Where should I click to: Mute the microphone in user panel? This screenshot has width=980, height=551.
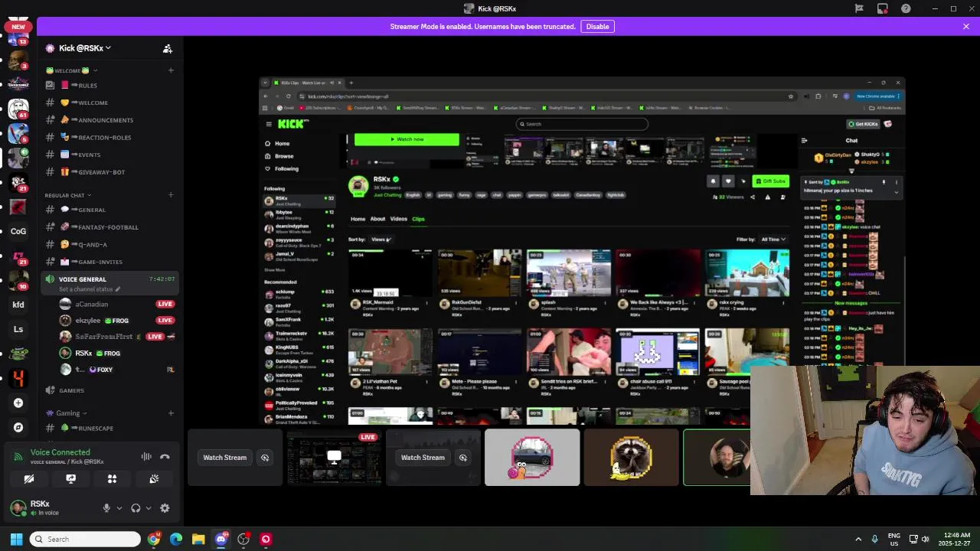click(106, 507)
